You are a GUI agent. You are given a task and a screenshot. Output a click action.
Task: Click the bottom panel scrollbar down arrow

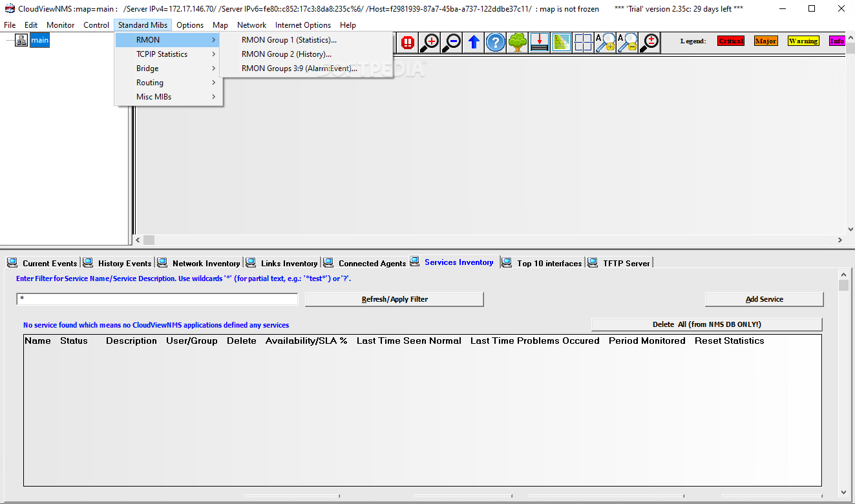point(843,492)
